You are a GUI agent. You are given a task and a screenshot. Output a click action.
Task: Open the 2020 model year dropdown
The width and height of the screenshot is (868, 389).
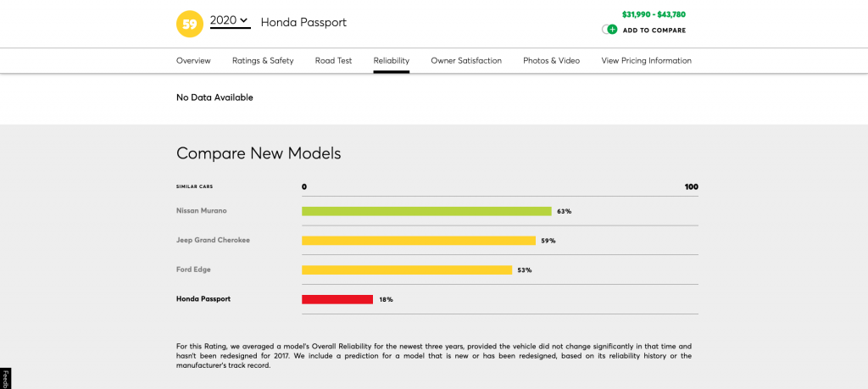tap(230, 21)
